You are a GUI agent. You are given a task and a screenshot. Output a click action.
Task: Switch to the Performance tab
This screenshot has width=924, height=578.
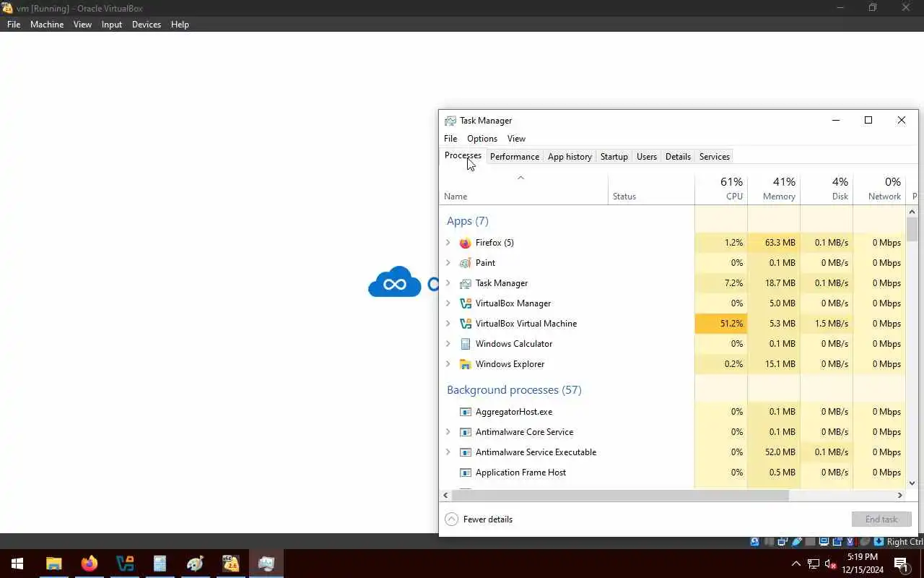pos(515,157)
